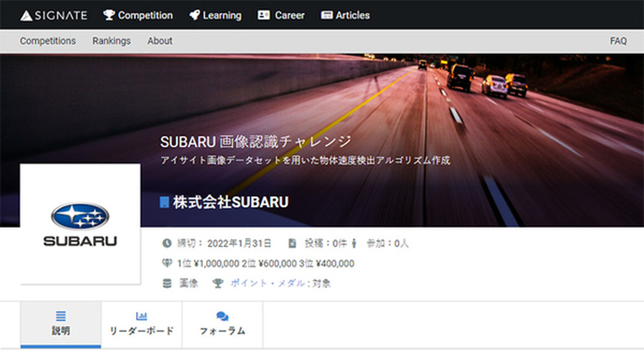Screen dimensions: 644x351
Task: Click the Competitions sub-navigation link
Action: (x=47, y=41)
